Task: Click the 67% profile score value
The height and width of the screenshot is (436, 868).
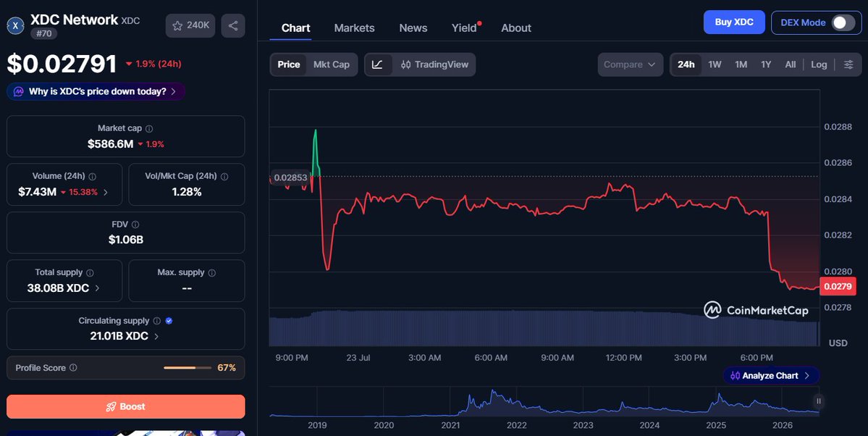Action: (x=227, y=368)
